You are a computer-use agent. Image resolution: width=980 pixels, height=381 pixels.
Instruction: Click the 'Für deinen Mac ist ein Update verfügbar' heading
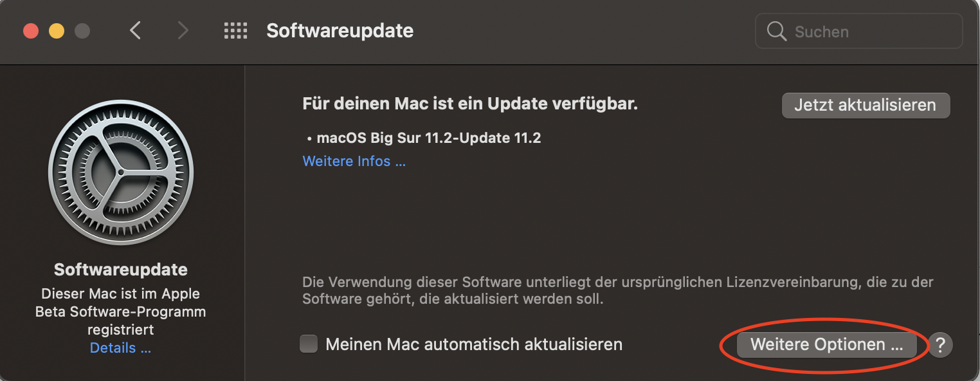click(x=470, y=104)
